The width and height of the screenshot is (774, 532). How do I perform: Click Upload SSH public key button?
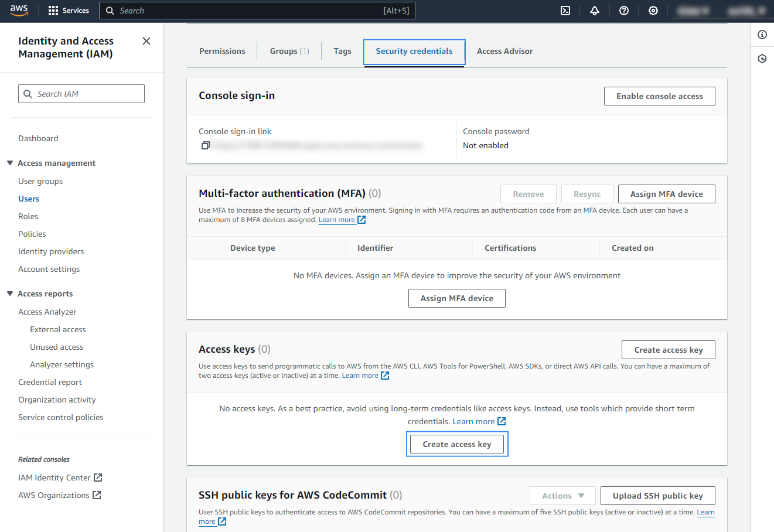657,496
